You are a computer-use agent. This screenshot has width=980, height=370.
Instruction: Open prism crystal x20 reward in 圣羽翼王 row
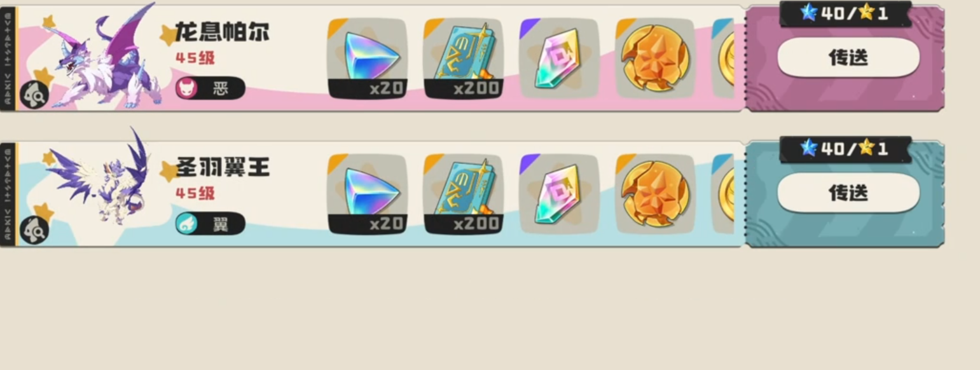coord(367,194)
